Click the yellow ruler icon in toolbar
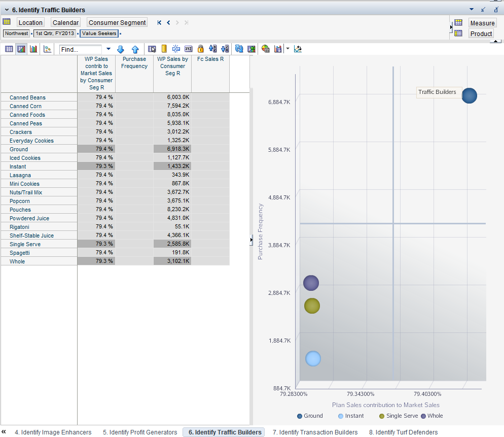 pyautogui.click(x=164, y=49)
